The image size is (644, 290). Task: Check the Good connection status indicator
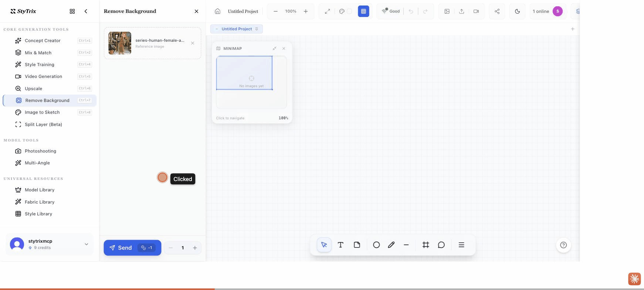(x=391, y=11)
